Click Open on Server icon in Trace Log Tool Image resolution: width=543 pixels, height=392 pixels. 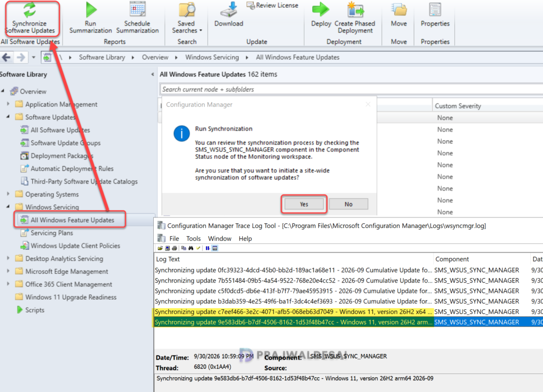click(167, 248)
